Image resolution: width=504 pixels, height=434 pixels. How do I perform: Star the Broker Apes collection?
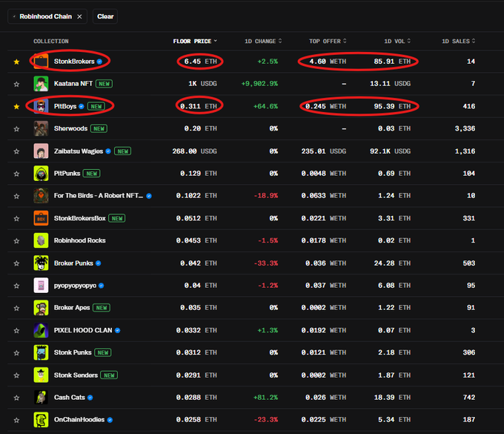pos(17,308)
